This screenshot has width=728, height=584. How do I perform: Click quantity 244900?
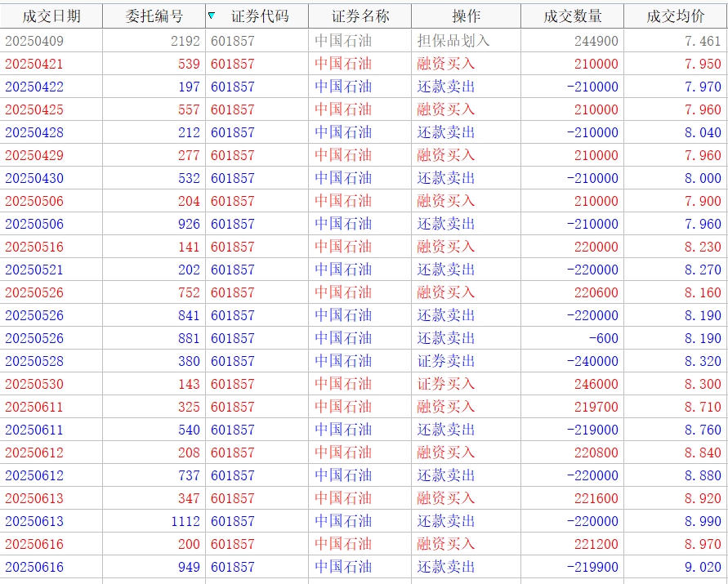(596, 41)
